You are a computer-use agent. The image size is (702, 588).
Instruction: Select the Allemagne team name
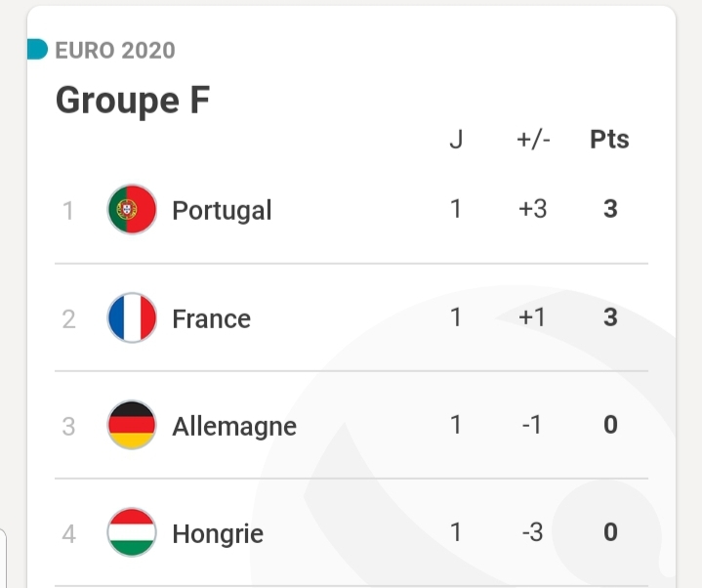(234, 426)
